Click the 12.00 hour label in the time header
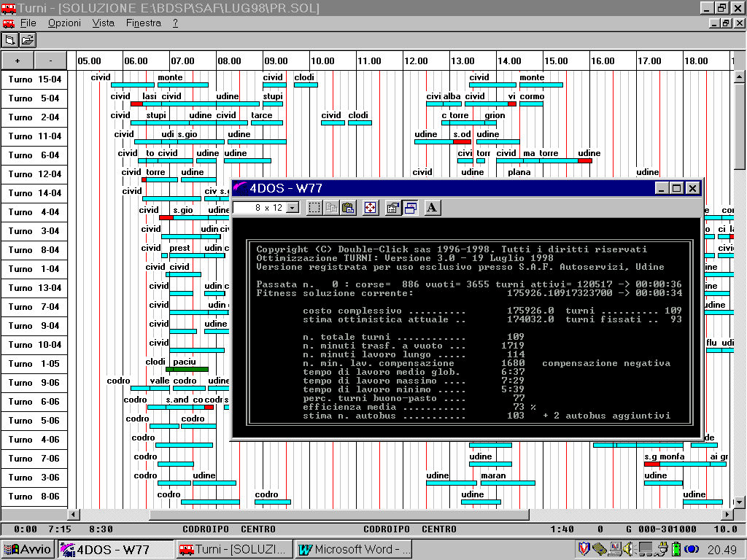 tap(416, 61)
